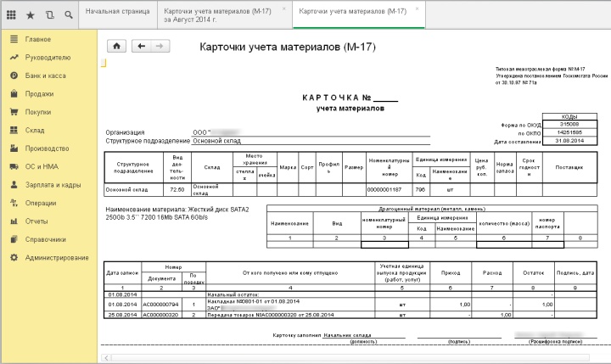Click the Search magnifier icon

click(69, 14)
